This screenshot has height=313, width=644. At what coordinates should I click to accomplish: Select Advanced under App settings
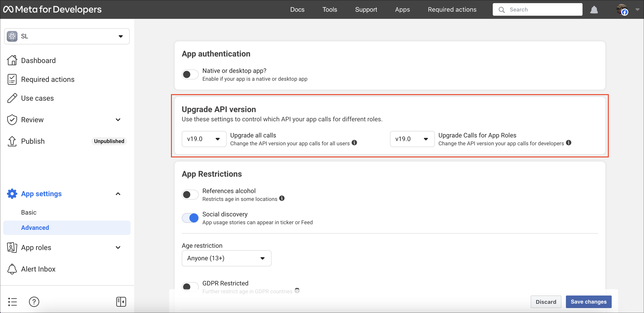(x=67, y=228)
